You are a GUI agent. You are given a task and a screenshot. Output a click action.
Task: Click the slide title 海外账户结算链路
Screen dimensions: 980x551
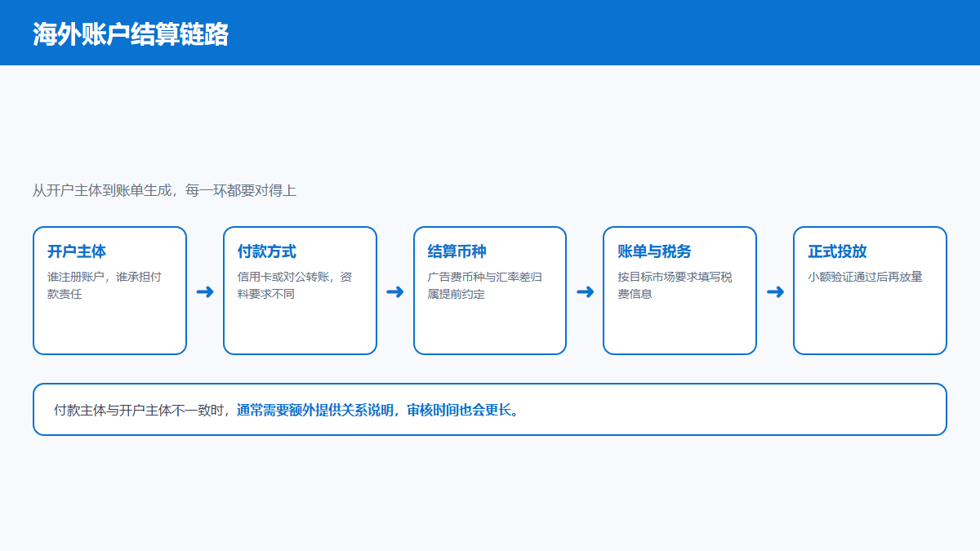(131, 34)
